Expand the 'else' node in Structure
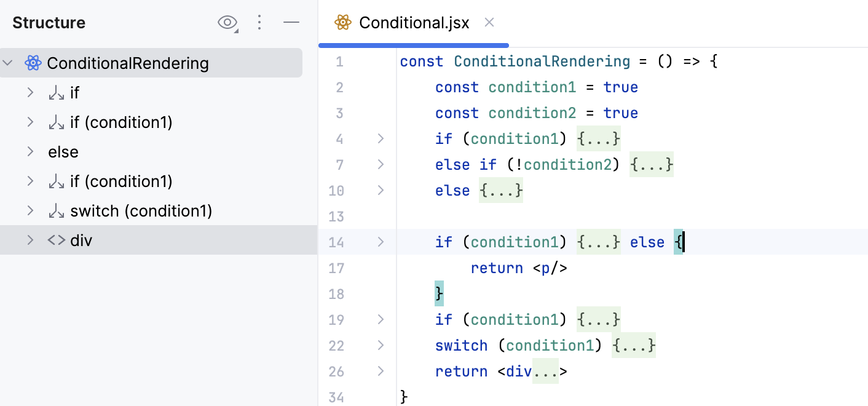Image resolution: width=868 pixels, height=406 pixels. 30,151
